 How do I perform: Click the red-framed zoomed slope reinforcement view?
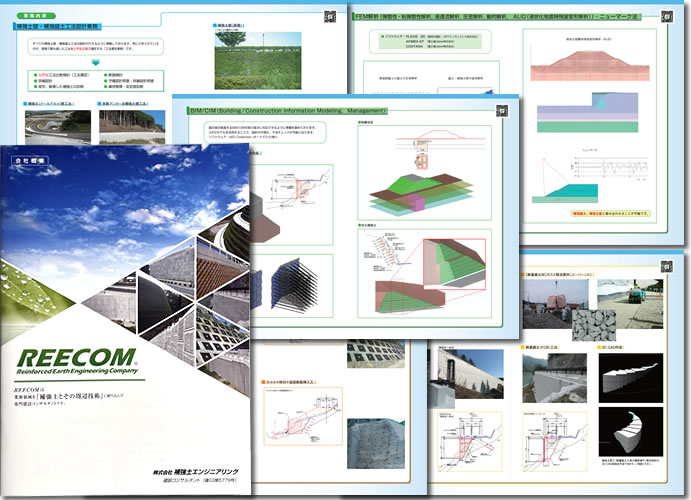tap(454, 263)
